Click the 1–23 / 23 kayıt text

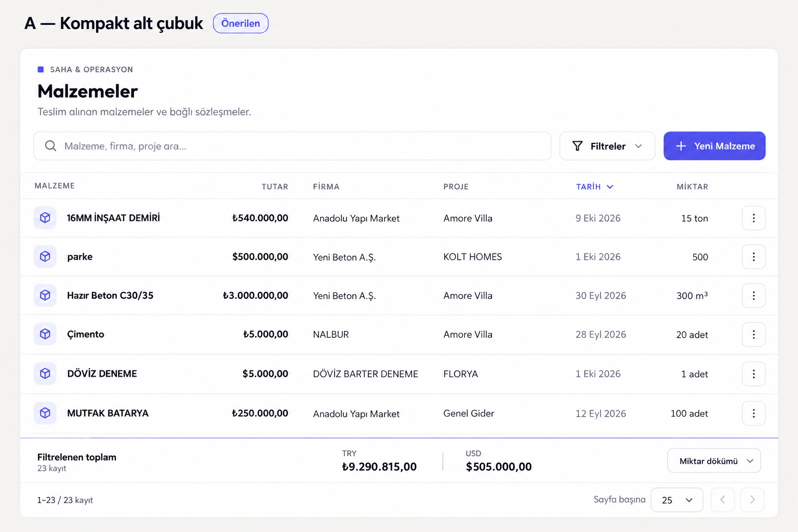click(x=65, y=500)
